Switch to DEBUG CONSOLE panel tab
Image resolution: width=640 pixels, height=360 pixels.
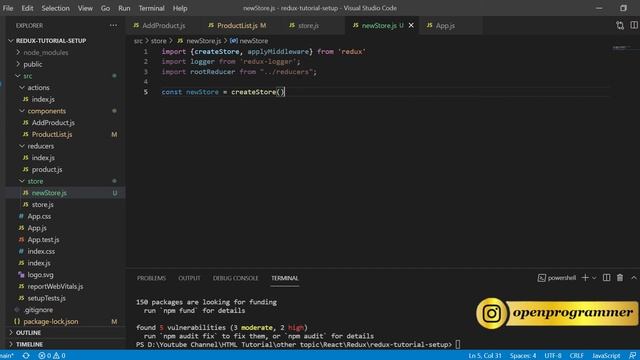tap(236, 278)
